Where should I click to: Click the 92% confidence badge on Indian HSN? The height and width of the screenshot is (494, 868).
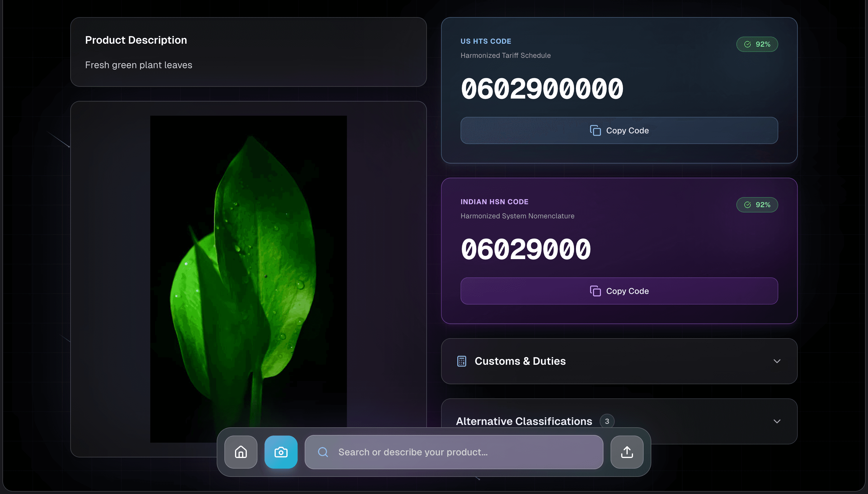point(757,205)
